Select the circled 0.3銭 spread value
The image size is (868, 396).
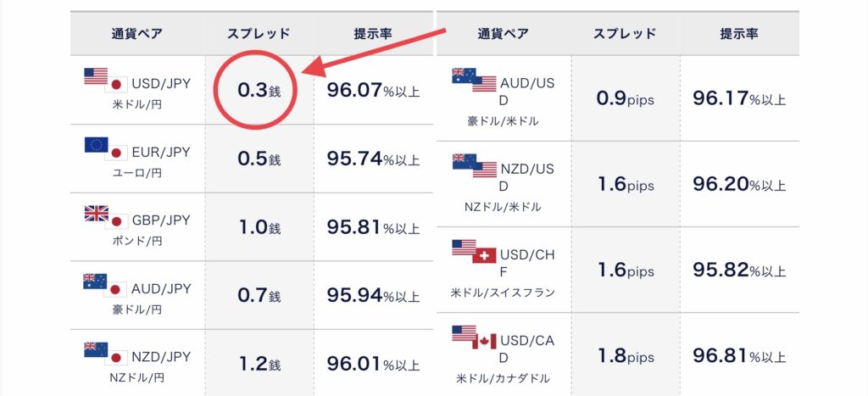[259, 90]
